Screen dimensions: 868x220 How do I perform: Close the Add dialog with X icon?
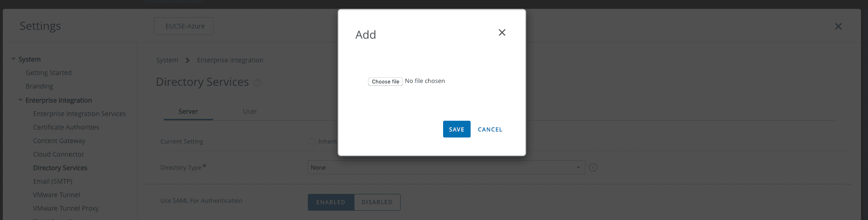(502, 33)
